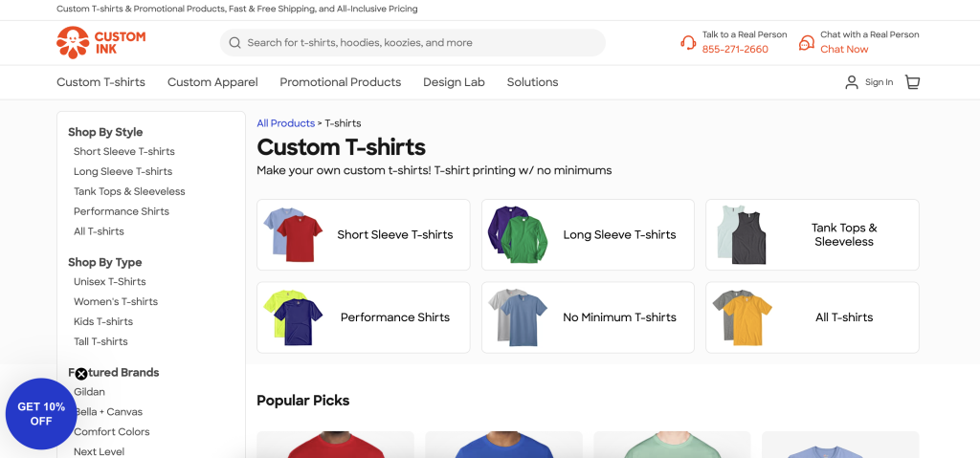Click the Get 10% Off button
This screenshot has width=980, height=458.
click(41, 414)
